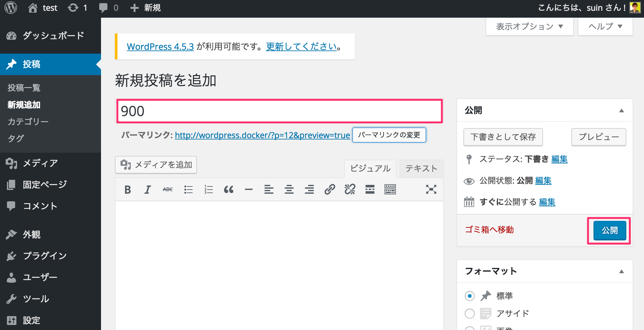Image resolution: width=644 pixels, height=330 pixels.
Task: Insert or edit a link
Action: 330,190
